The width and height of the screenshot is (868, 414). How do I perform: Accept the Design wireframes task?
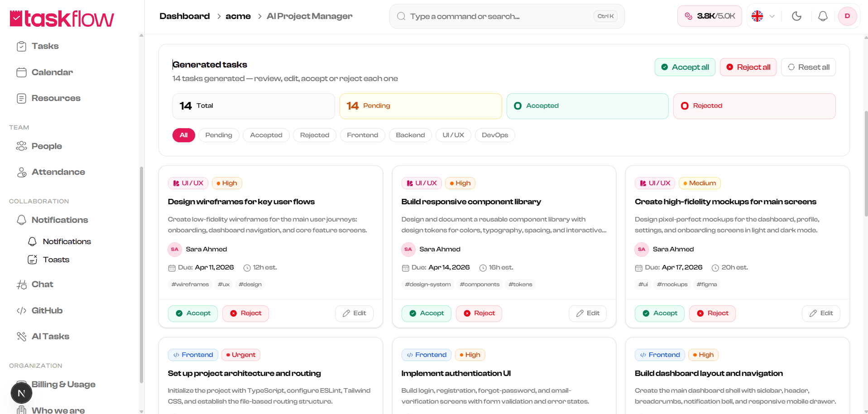point(193,313)
